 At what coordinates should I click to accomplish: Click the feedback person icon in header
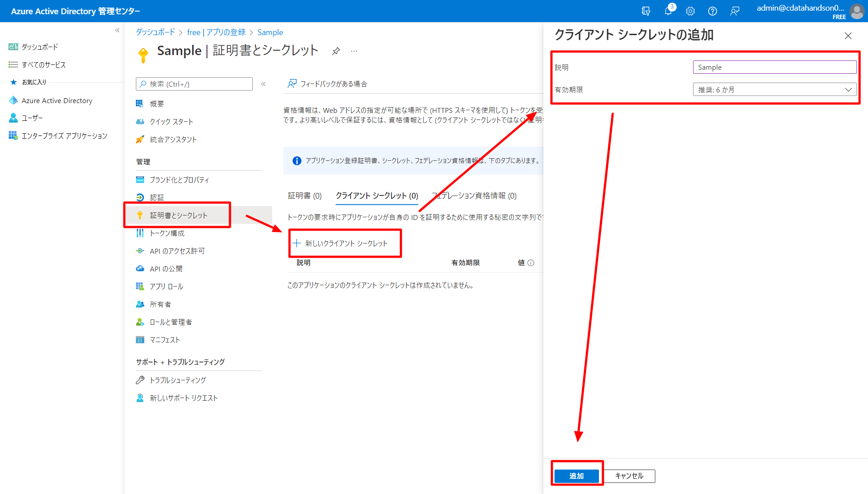coord(734,11)
